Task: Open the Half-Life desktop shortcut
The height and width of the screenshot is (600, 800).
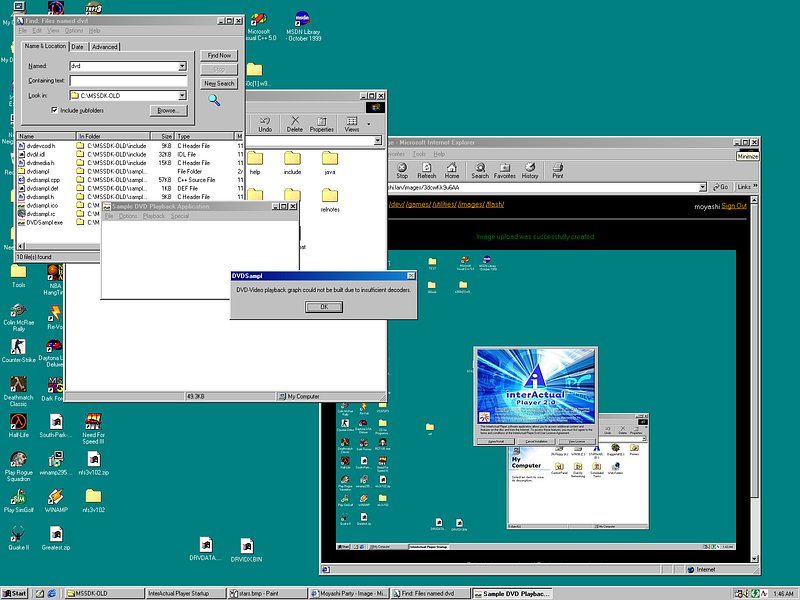Action: [x=19, y=420]
